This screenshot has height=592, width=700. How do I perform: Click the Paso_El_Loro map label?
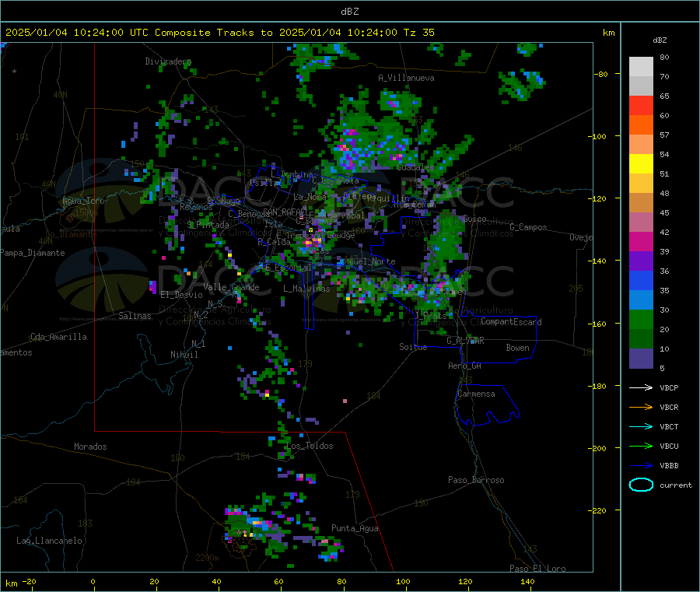[x=537, y=569]
